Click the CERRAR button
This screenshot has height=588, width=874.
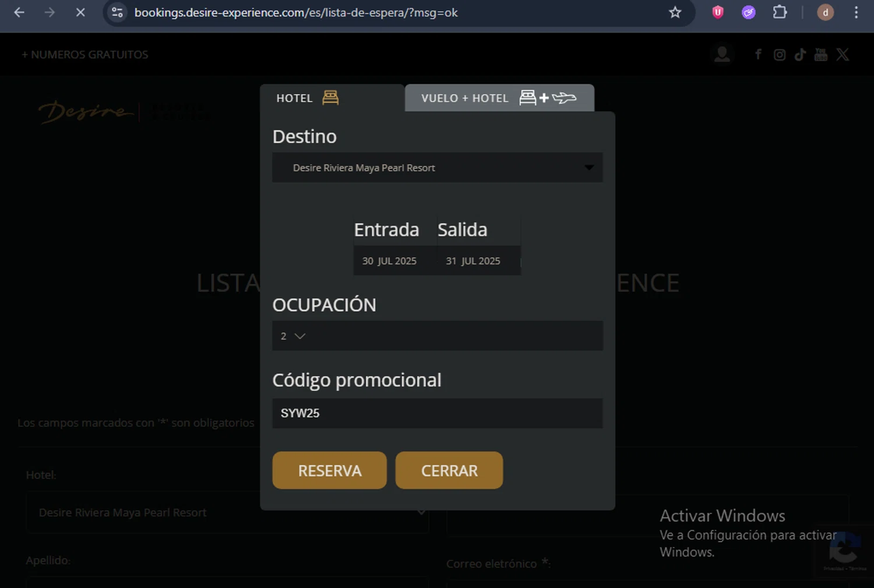point(449,470)
